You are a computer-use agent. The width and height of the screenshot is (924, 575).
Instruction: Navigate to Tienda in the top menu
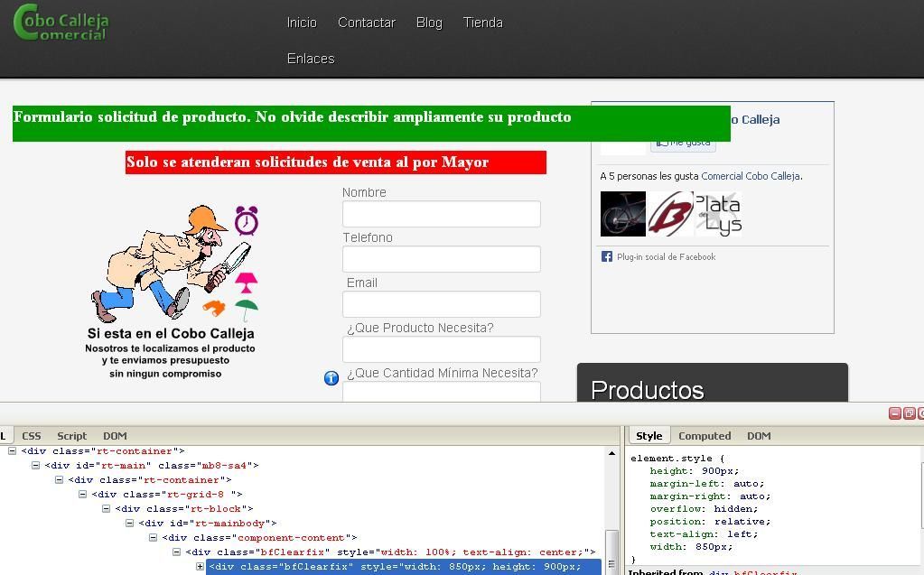482,23
